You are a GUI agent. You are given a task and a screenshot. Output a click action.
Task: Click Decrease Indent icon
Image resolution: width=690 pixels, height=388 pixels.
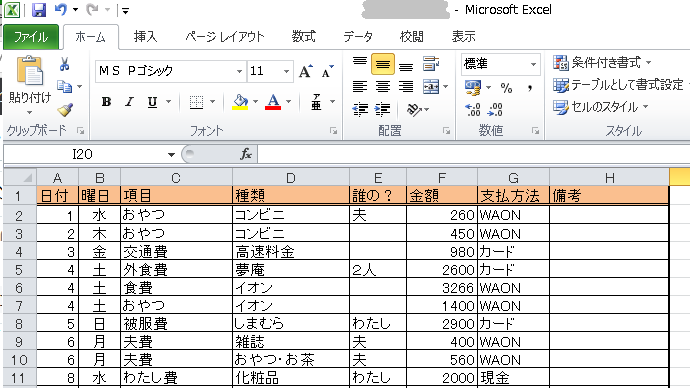coord(360,109)
